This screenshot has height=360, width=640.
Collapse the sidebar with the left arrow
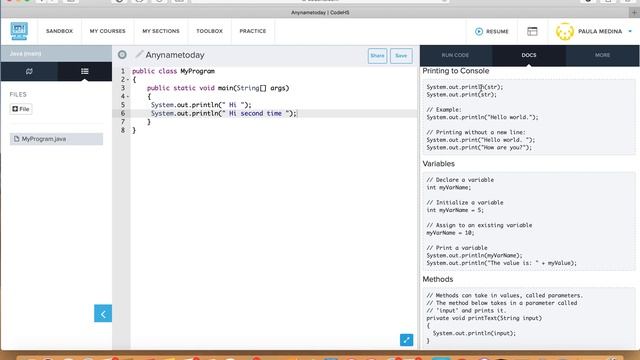pyautogui.click(x=103, y=313)
